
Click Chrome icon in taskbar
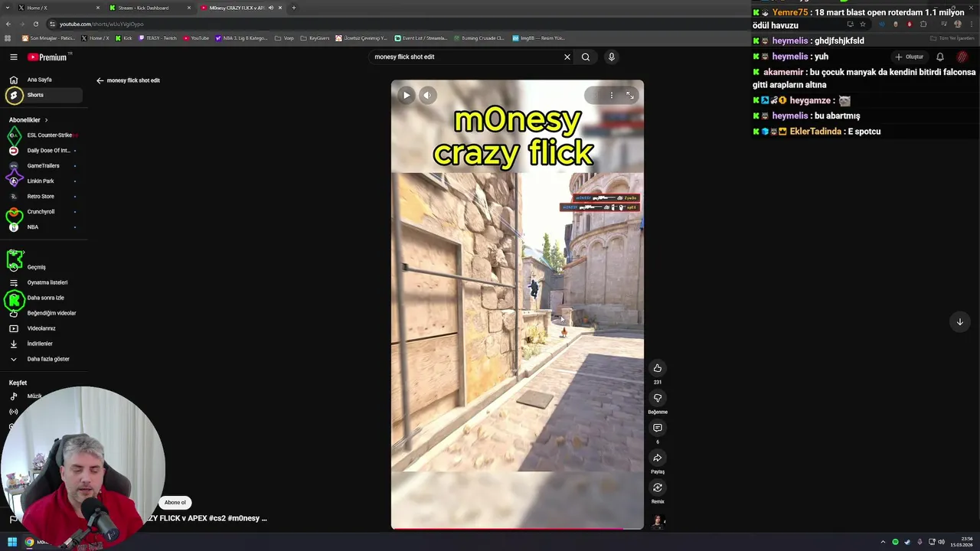coord(29,542)
